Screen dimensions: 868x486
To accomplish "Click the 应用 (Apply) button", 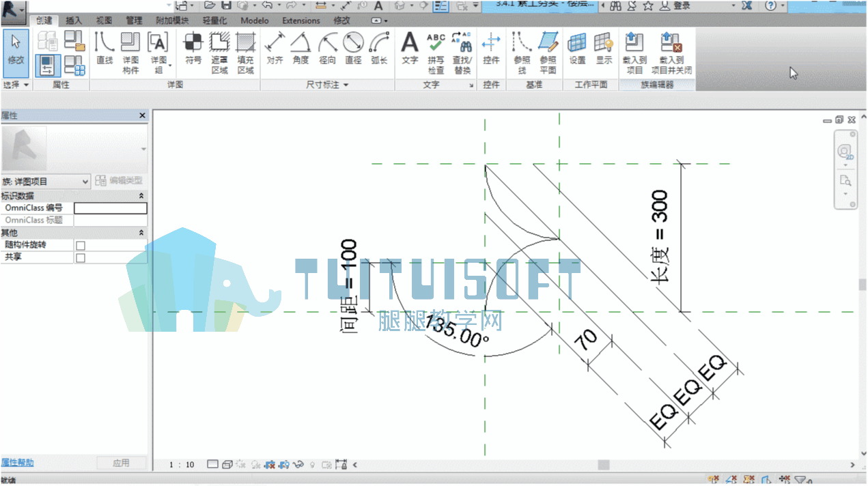I will point(121,463).
